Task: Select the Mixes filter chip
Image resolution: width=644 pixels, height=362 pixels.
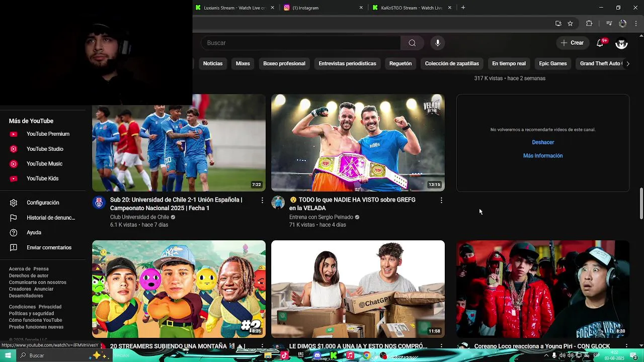Action: pyautogui.click(x=243, y=63)
